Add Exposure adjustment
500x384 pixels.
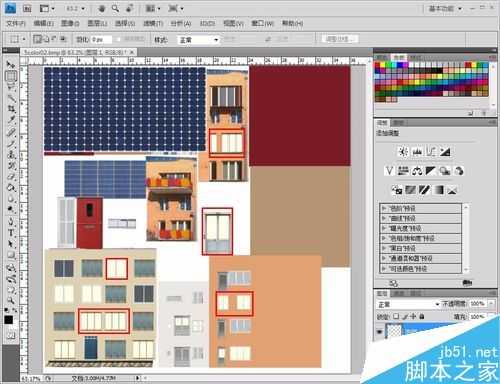click(x=445, y=152)
